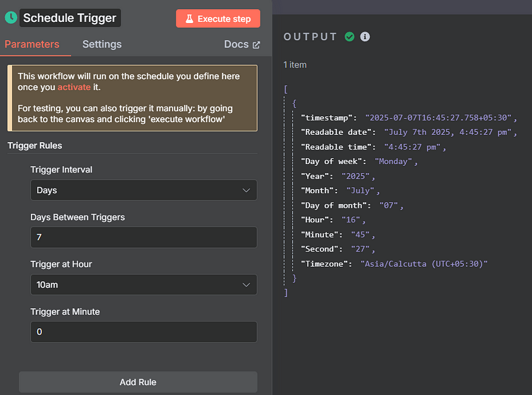Follow the activate link in the notice

pyautogui.click(x=74, y=87)
